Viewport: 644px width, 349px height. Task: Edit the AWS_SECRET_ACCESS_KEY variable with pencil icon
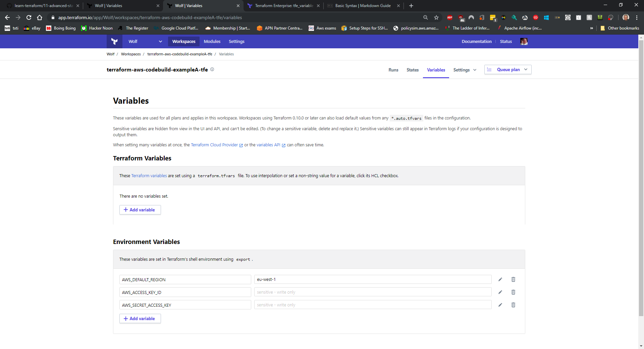coord(500,305)
